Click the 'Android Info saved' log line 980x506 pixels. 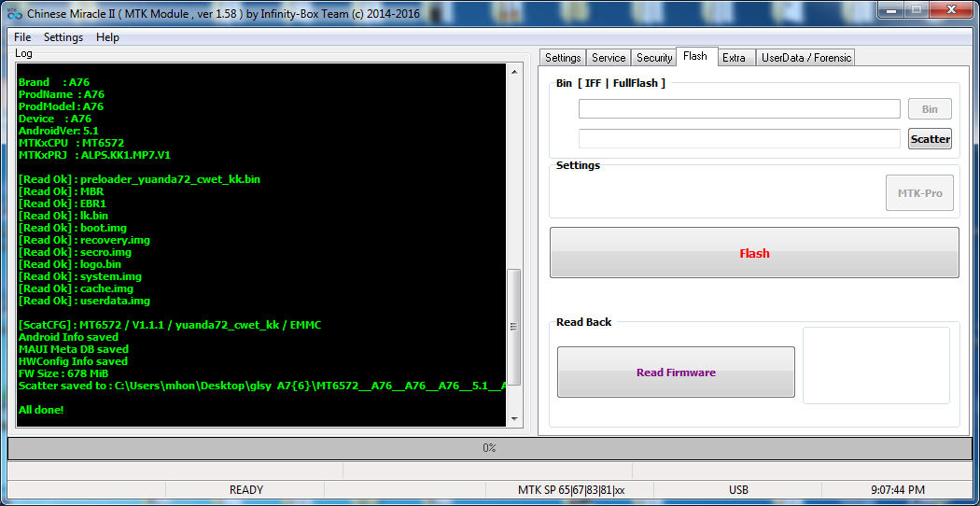pyautogui.click(x=69, y=337)
